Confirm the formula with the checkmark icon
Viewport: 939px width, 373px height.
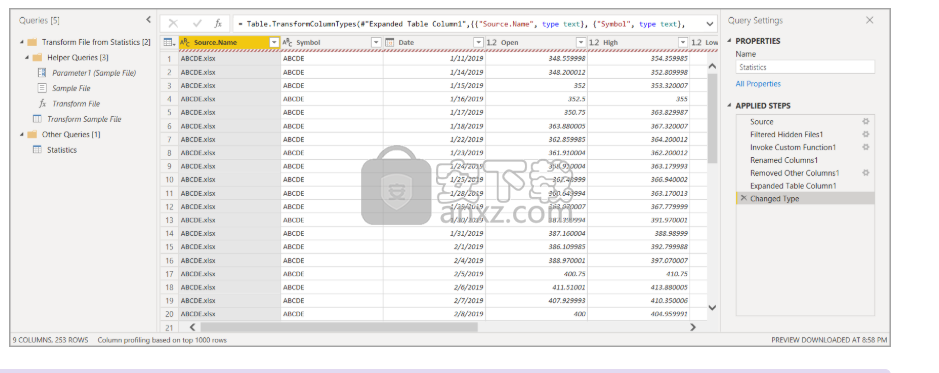tap(197, 23)
